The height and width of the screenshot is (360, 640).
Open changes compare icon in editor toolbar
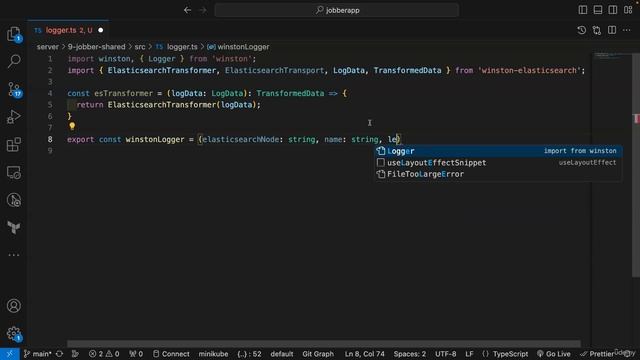[597, 30]
